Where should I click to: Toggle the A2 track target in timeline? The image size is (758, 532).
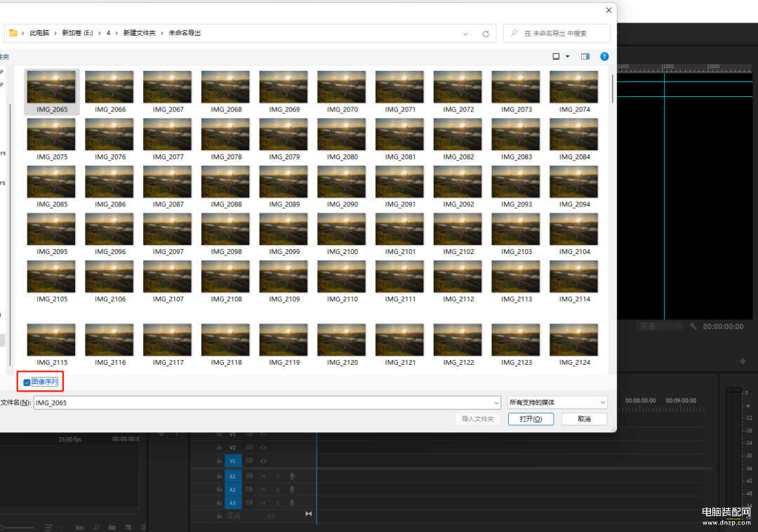coord(232,489)
